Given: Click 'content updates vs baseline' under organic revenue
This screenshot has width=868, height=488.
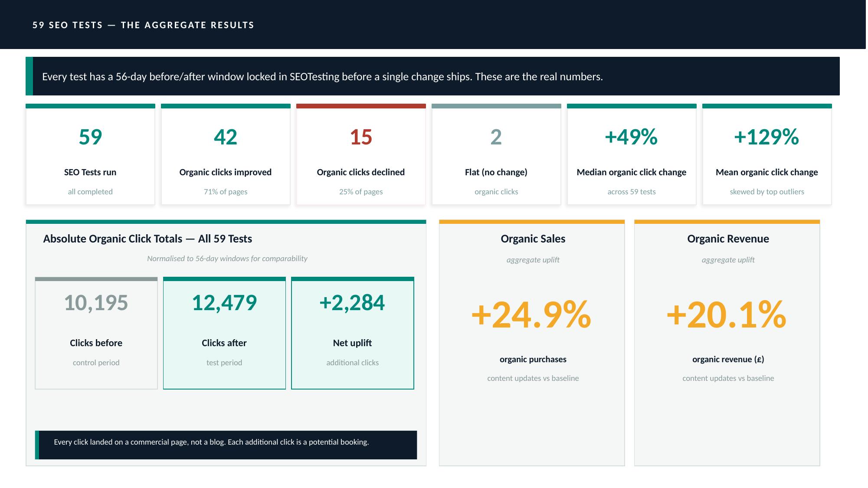Looking at the screenshot, I should click(x=728, y=378).
